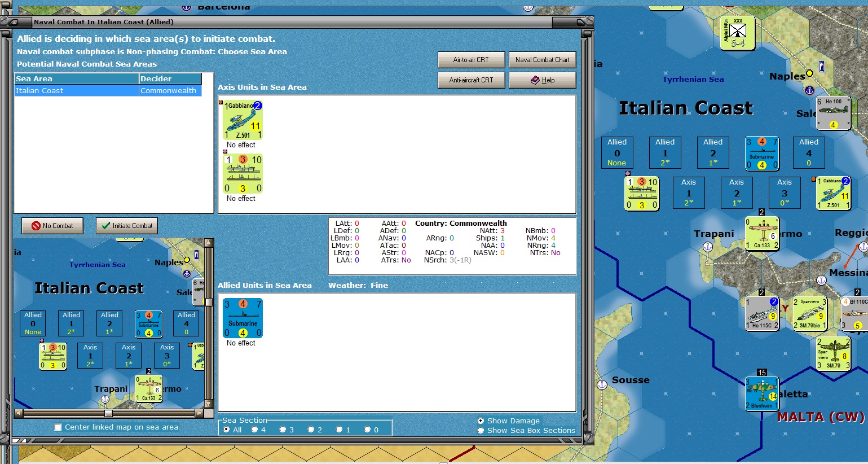The image size is (868, 464).
Task: Choose the Show Damage option
Action: (x=481, y=421)
